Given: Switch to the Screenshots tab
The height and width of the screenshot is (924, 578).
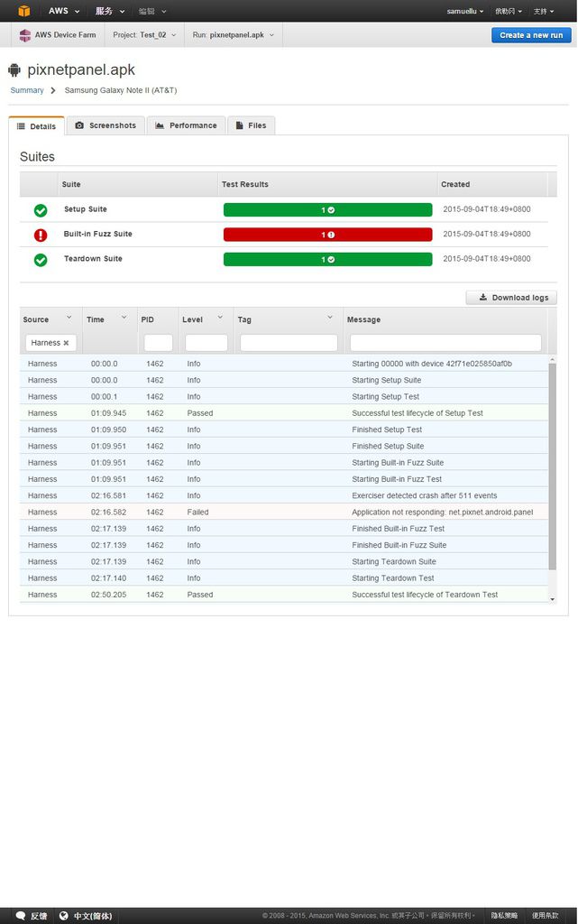Looking at the screenshot, I should (106, 125).
